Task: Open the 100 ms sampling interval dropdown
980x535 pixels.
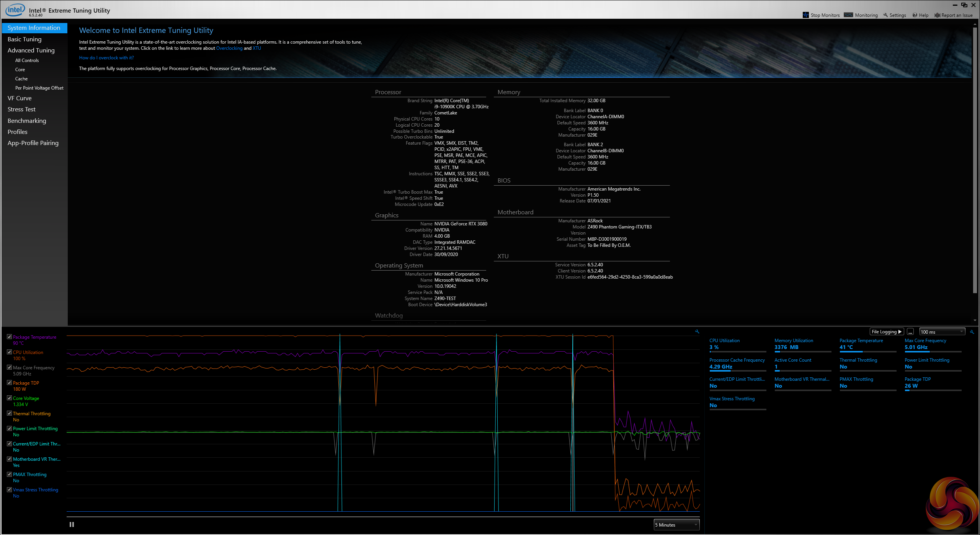Action: [942, 332]
